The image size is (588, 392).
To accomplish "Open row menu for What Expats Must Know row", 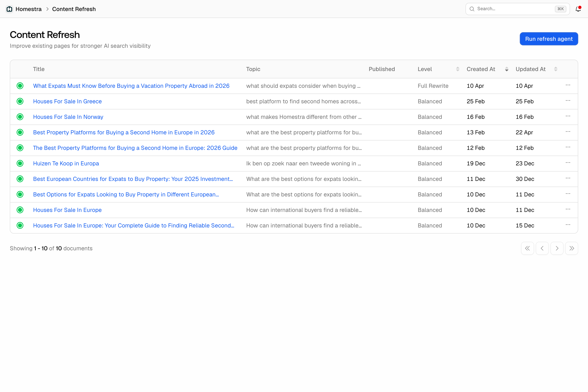I will pyautogui.click(x=568, y=85).
